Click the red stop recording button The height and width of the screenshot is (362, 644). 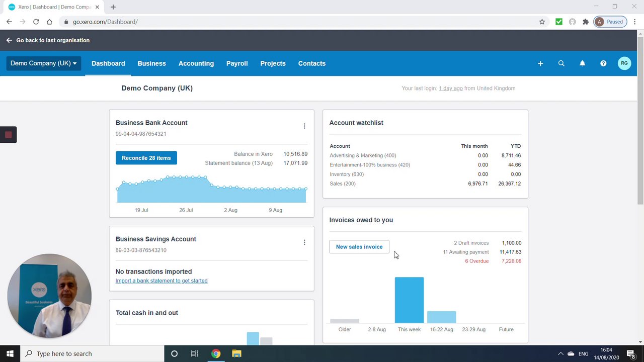pos(8,135)
